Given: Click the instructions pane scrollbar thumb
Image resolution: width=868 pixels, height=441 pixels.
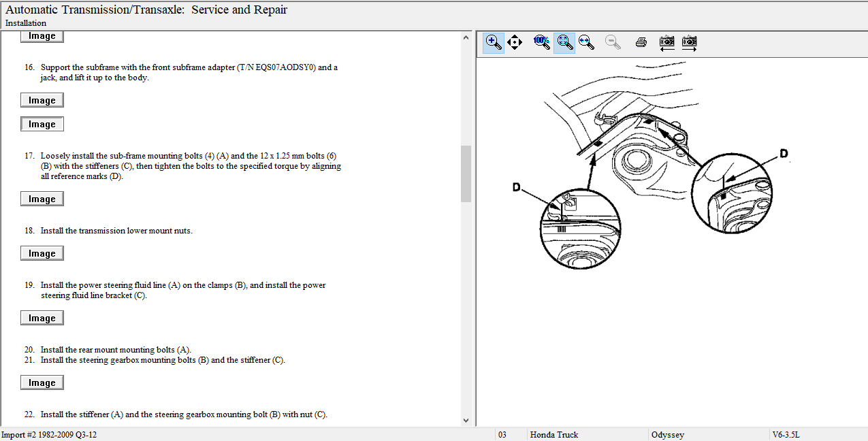Looking at the screenshot, I should (x=466, y=174).
